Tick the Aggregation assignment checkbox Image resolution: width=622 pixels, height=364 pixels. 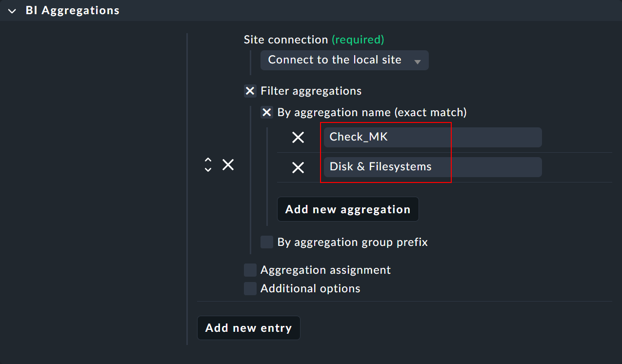pos(250,270)
